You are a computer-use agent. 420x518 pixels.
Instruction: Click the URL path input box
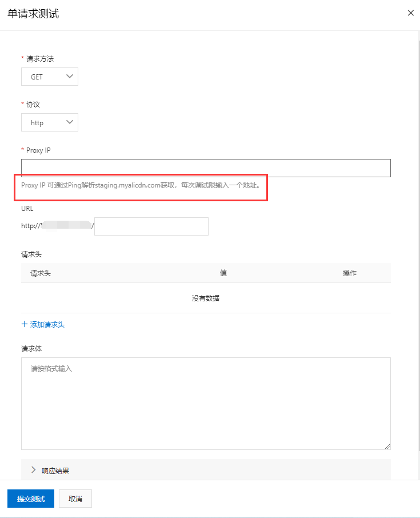[x=151, y=226]
